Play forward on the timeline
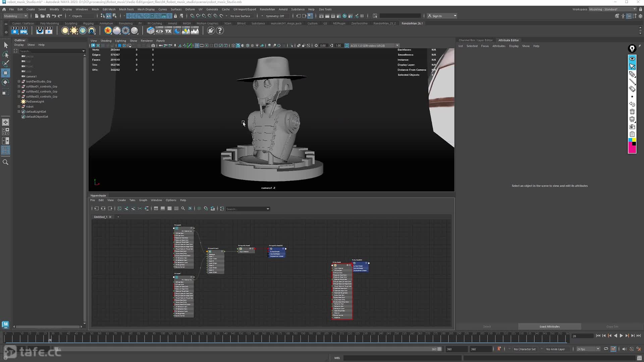644x362 pixels. [x=621, y=336]
